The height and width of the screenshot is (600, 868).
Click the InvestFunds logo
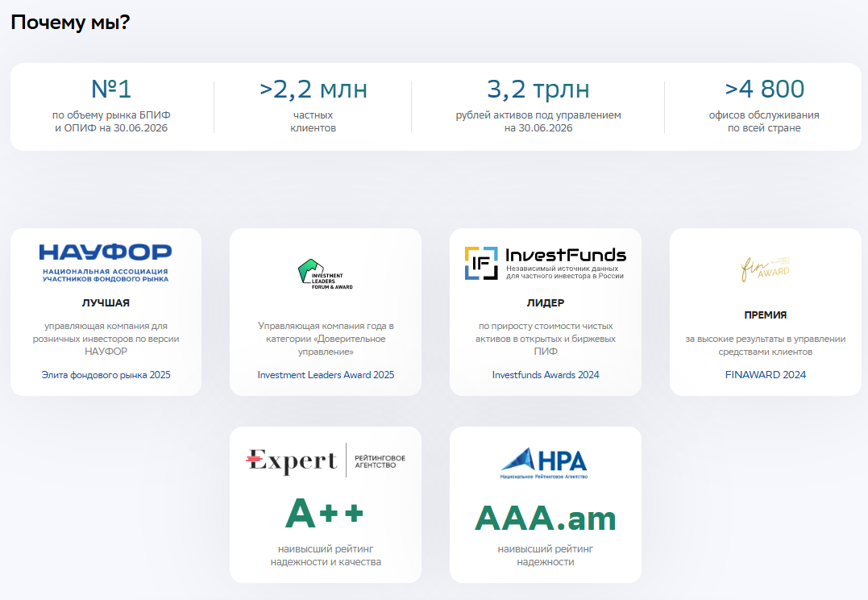[546, 263]
